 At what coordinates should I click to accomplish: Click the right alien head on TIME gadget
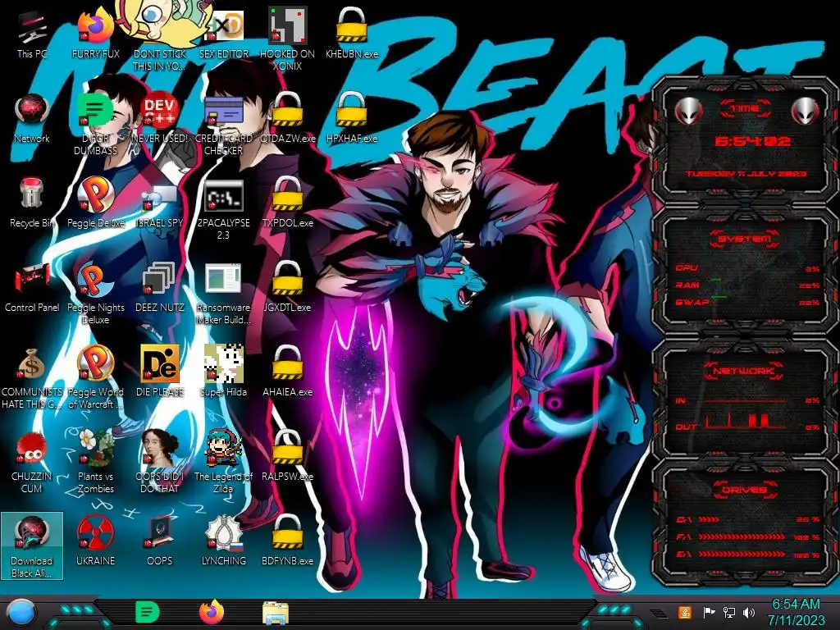(x=805, y=111)
